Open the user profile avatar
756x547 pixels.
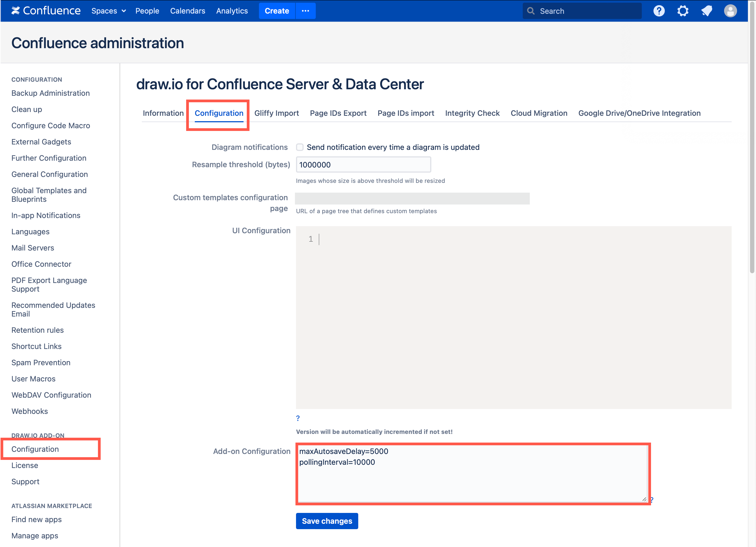point(730,11)
